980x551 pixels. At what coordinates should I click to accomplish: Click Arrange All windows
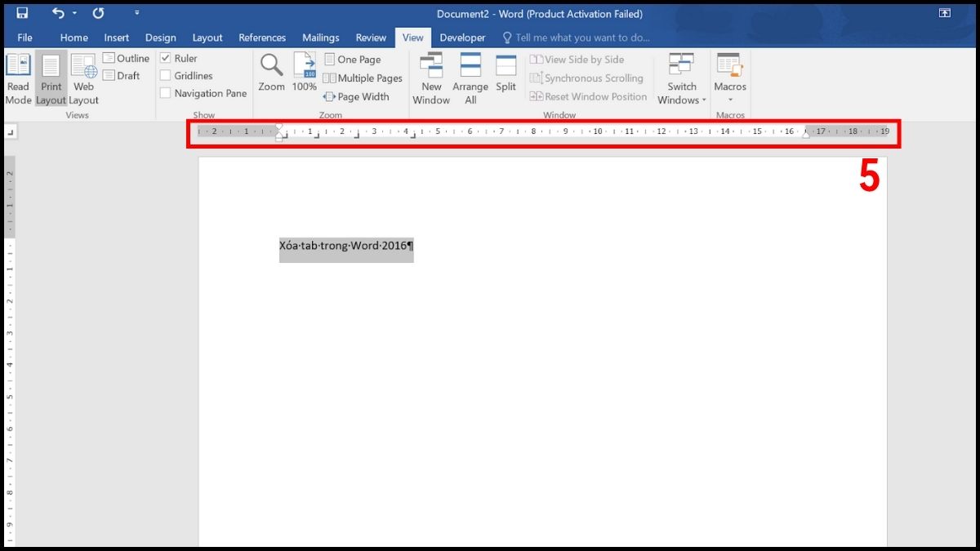tap(470, 78)
